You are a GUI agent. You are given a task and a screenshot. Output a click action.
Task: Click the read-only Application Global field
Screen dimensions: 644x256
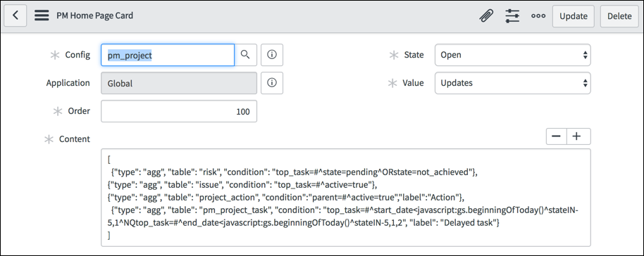click(x=179, y=83)
